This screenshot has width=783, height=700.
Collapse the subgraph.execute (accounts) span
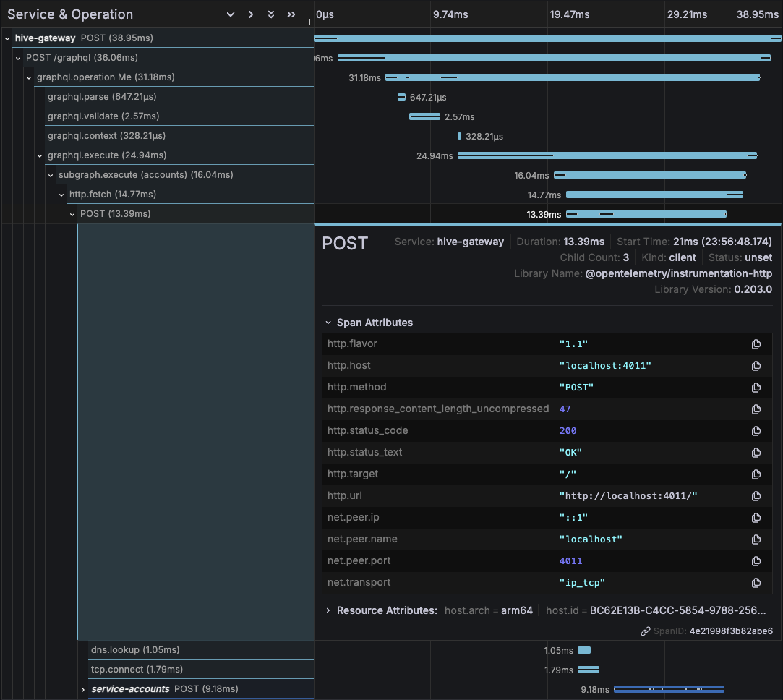coord(50,174)
